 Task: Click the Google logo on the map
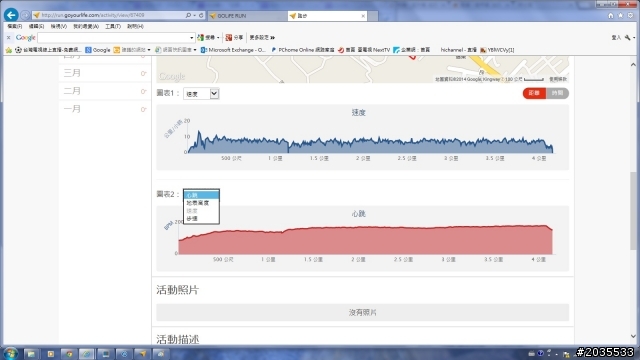172,76
